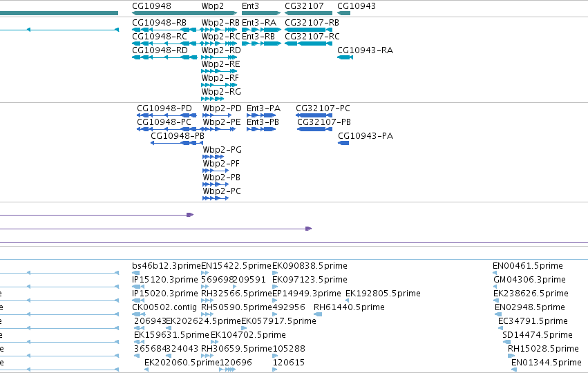Click protein CG10943-PA

coord(366,136)
